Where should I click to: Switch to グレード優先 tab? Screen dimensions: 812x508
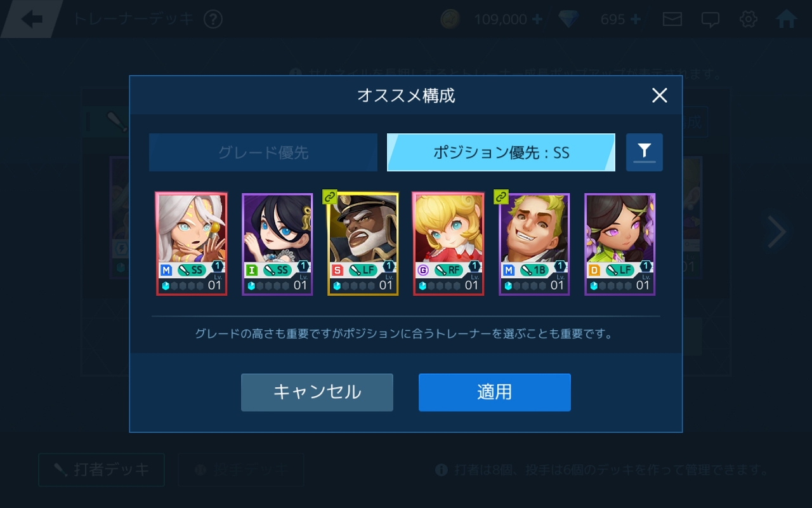coord(263,152)
